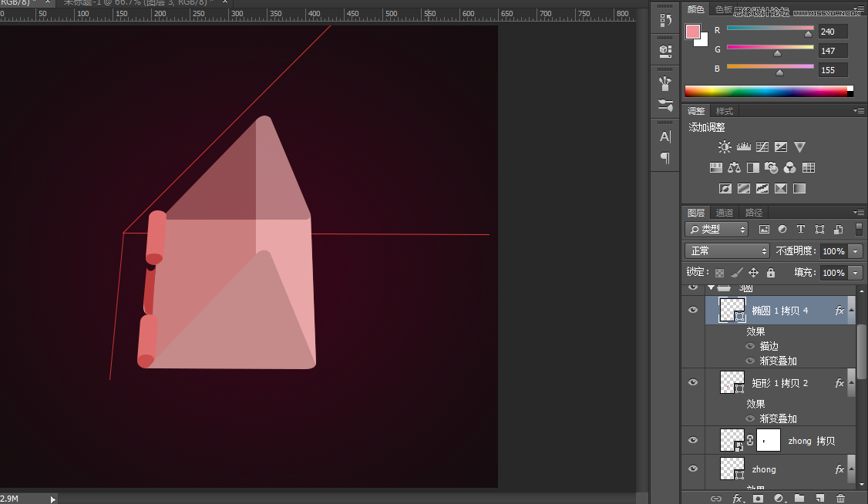Add a Selective Color adjustment
This screenshot has height=504, width=868.
click(781, 189)
